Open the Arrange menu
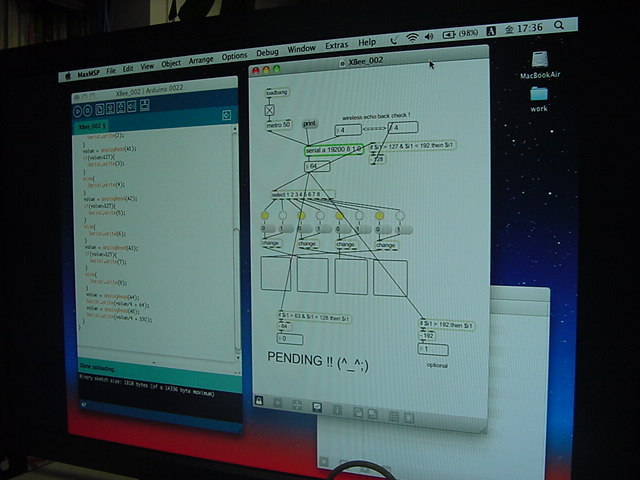This screenshot has width=640, height=480. tap(201, 60)
